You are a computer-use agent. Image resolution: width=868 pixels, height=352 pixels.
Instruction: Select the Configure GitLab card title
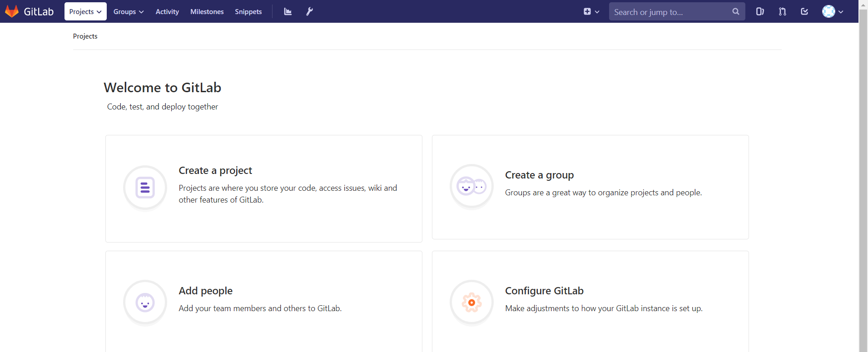pos(544,291)
